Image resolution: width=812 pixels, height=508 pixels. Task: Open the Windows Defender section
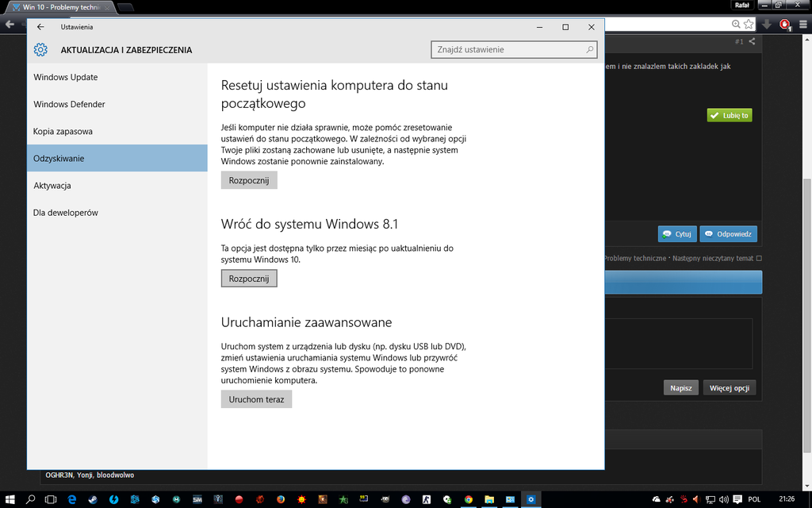117,104
